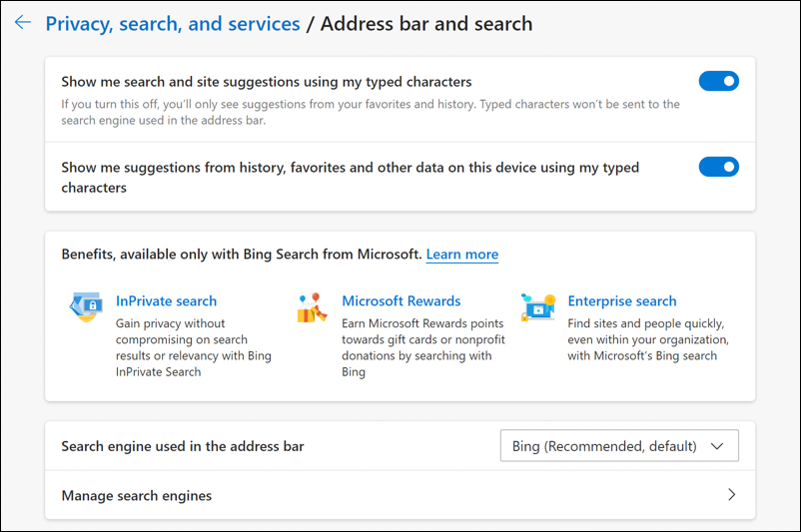The width and height of the screenshot is (801, 532).
Task: Click the InPrivate search shield icon
Action: tap(86, 307)
